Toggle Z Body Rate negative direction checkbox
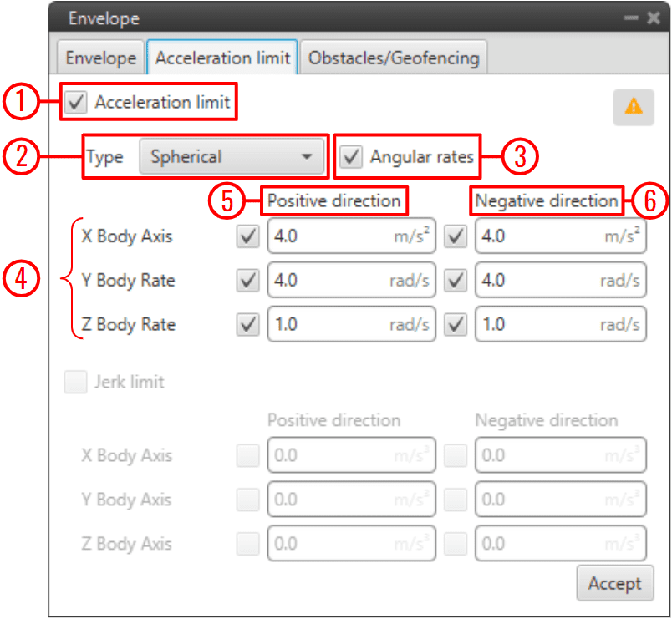Screen dimensions: 672x619 pos(456,325)
